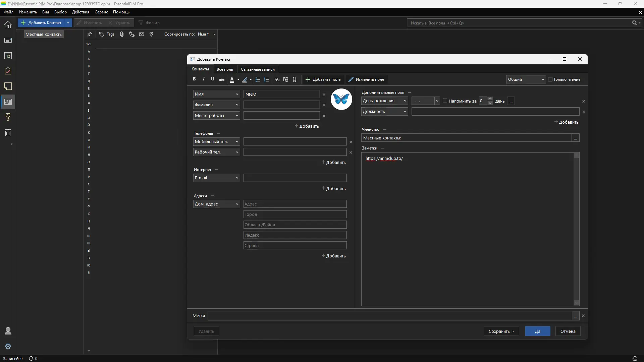This screenshot has width=644, height=362.
Task: Open the Сервис menu
Action: 101,12
